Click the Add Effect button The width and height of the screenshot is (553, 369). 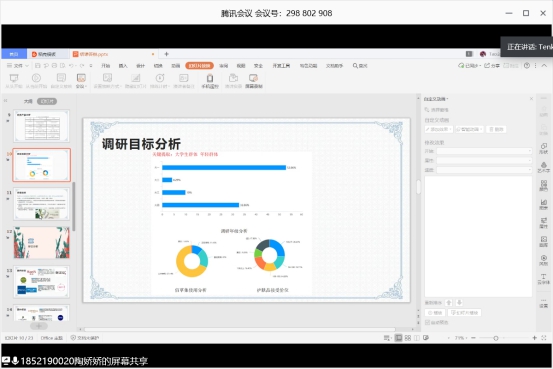(439, 129)
